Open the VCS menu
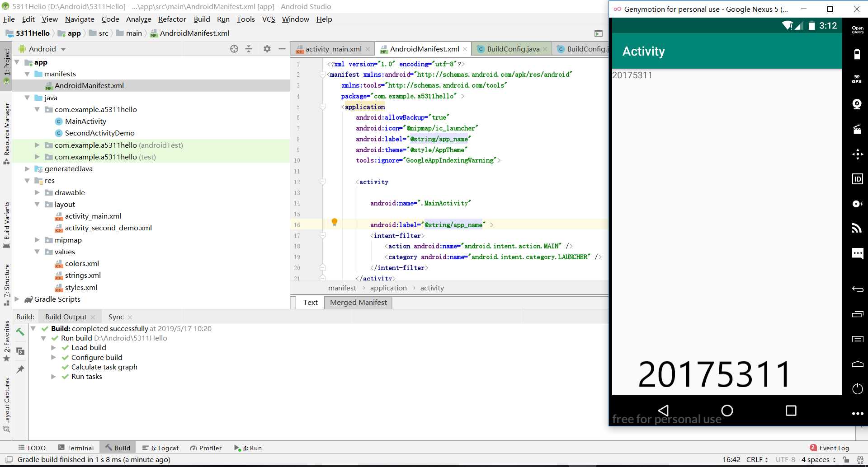The image size is (868, 467). pos(269,19)
